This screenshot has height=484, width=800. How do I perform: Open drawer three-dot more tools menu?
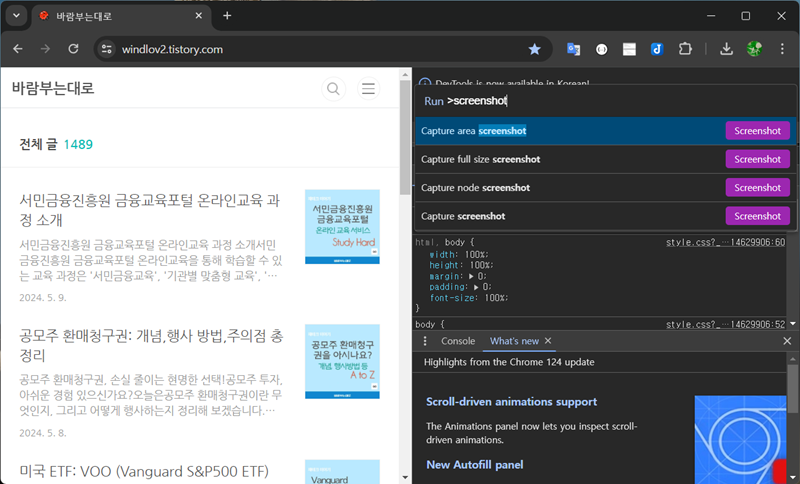pyautogui.click(x=425, y=341)
